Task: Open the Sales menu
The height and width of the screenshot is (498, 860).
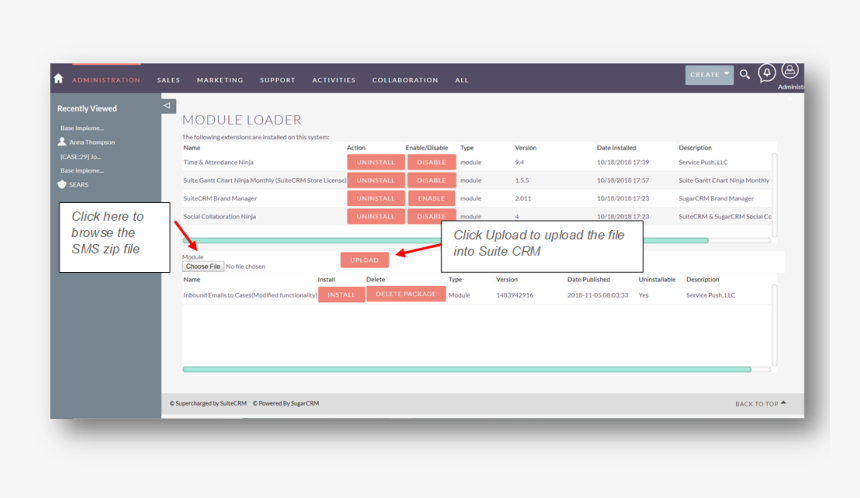Action: pyautogui.click(x=169, y=80)
